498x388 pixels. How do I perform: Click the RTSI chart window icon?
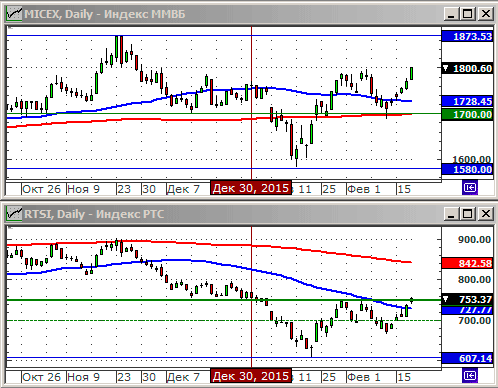(x=14, y=214)
